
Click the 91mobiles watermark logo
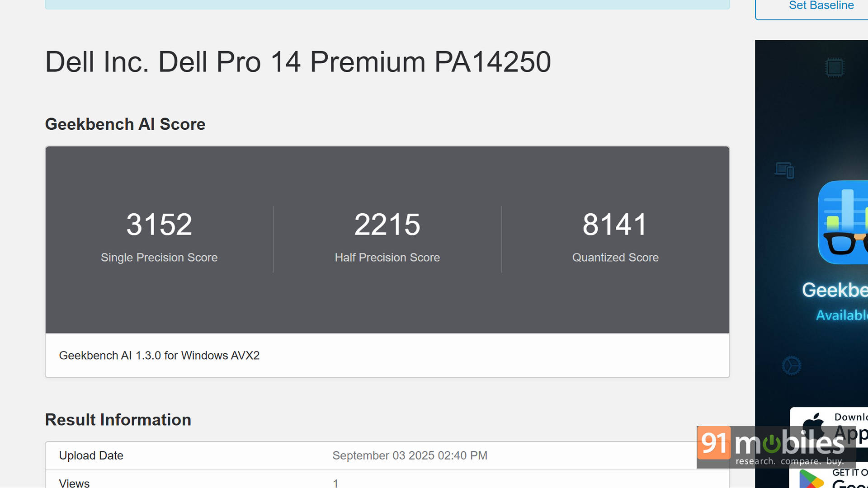pos(776,446)
